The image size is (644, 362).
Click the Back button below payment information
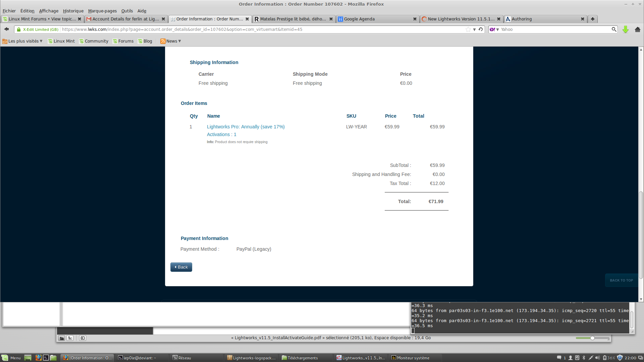[181, 267]
